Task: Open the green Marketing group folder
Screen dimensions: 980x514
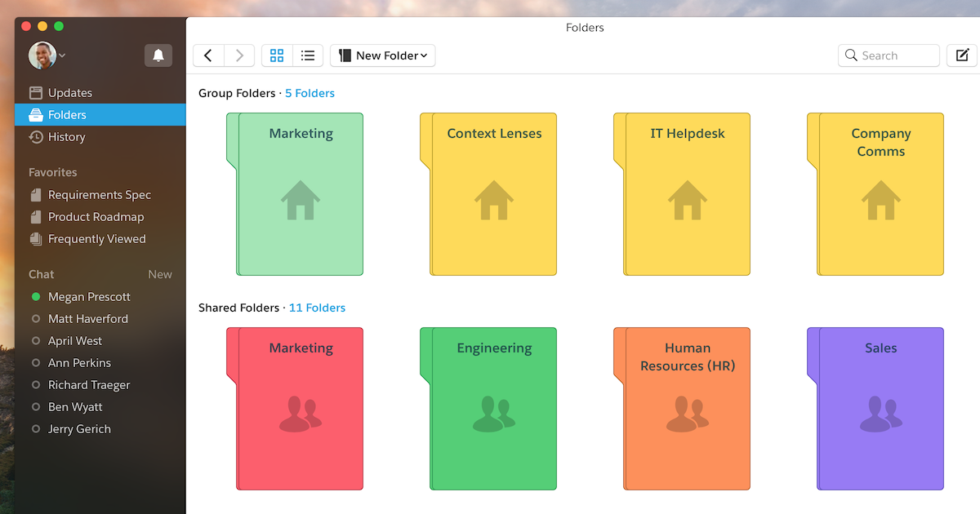Action: click(x=300, y=194)
